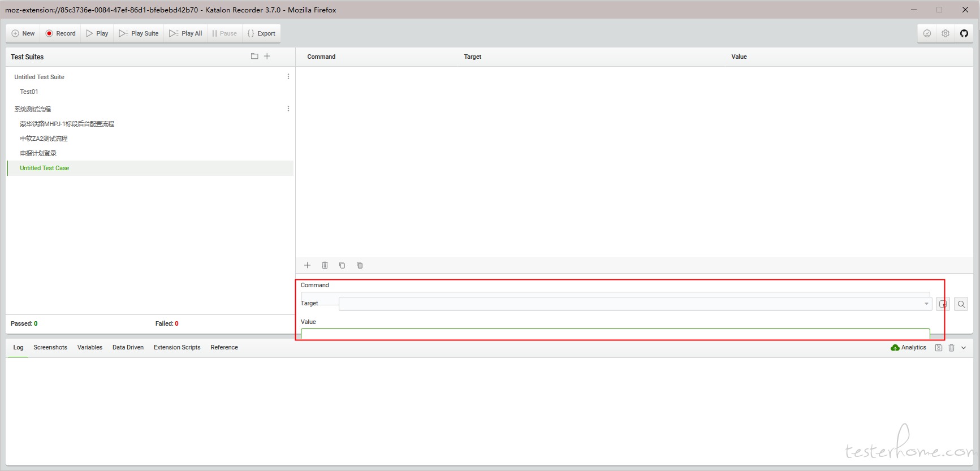Open the Export dialog

coord(261,33)
